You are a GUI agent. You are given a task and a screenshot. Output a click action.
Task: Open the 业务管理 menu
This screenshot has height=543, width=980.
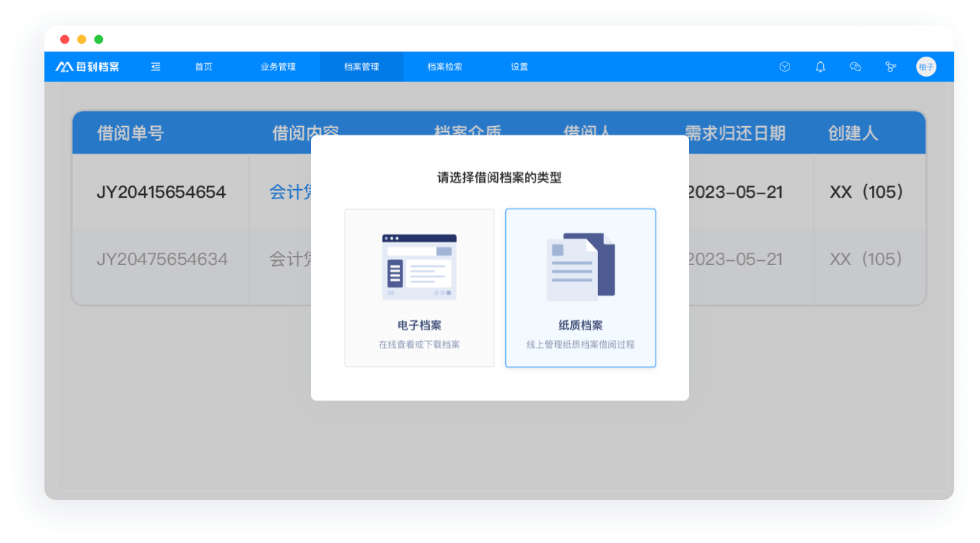(278, 67)
